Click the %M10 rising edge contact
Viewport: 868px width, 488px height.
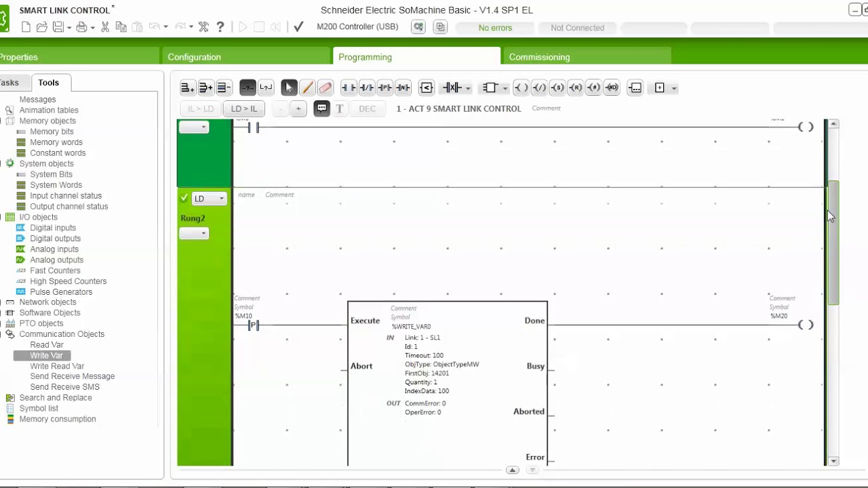253,325
